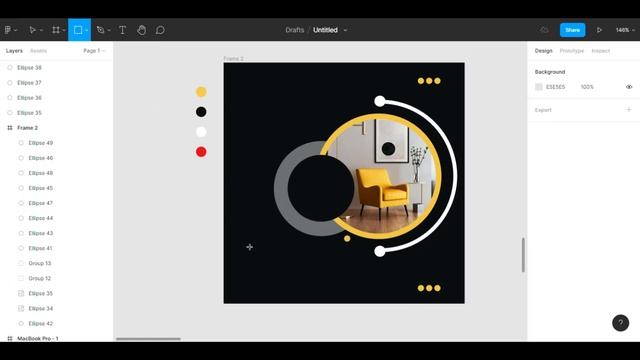Open the Untitled file name dropdown arrow
The width and height of the screenshot is (640, 360).
[345, 30]
